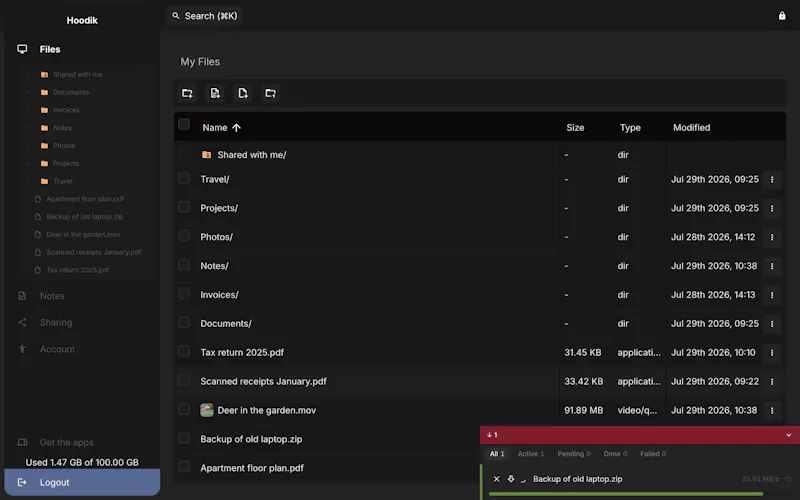Click the search magnifier icon
Viewport: 800px width, 500px height.
176,16
